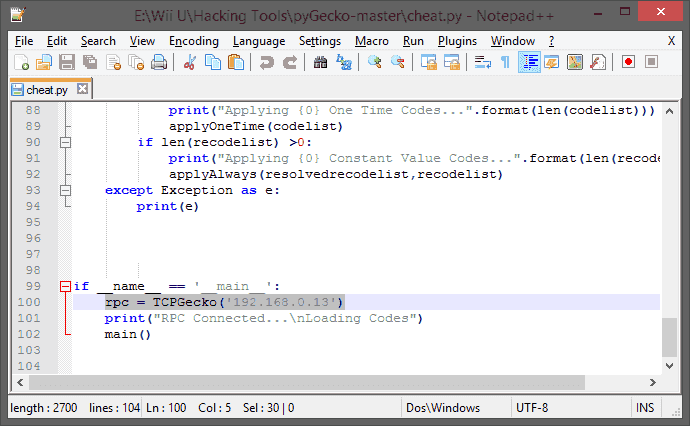Click 'length : 2700' in the status bar

pos(44,408)
